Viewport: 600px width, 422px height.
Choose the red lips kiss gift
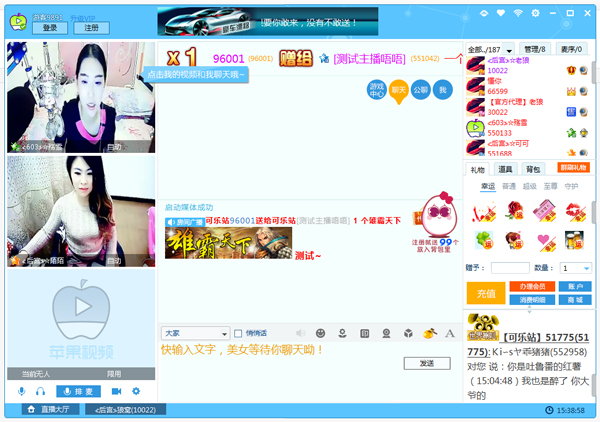576,212
